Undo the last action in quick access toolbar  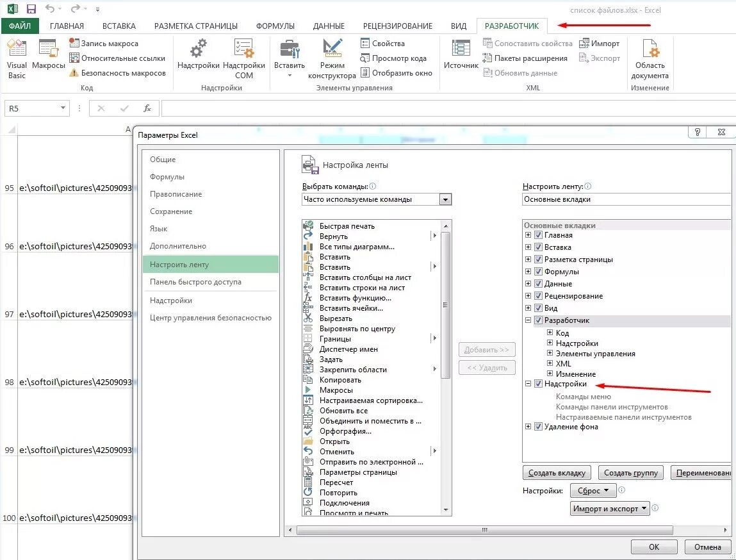[50, 9]
